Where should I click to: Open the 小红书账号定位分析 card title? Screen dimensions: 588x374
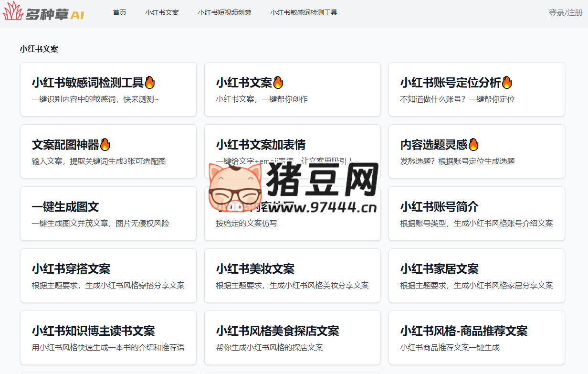[x=451, y=83]
